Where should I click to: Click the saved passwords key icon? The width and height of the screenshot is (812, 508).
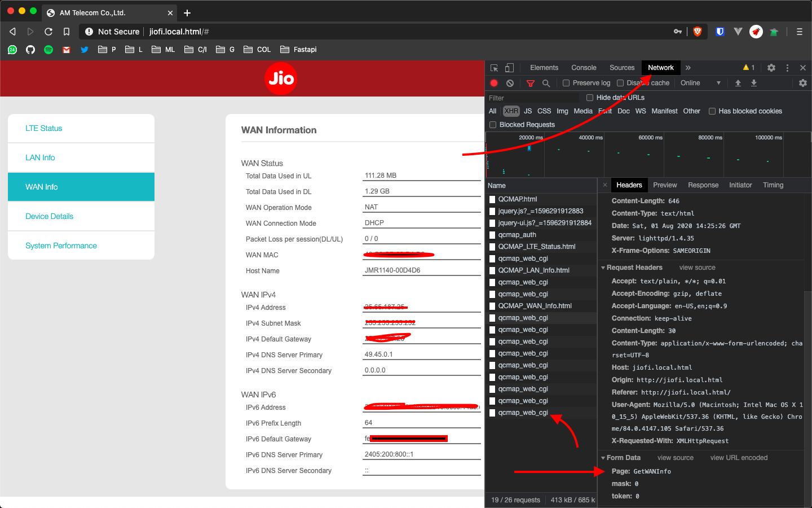coord(678,32)
